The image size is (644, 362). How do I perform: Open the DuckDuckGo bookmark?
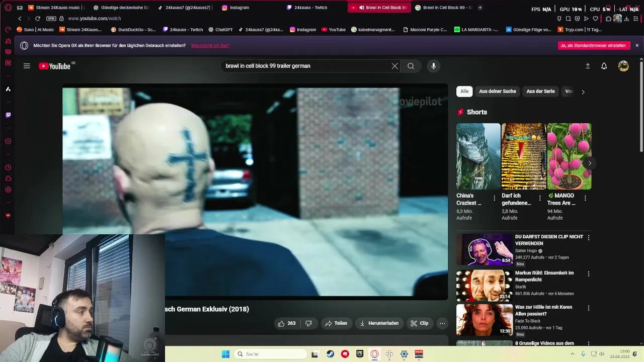click(133, 30)
